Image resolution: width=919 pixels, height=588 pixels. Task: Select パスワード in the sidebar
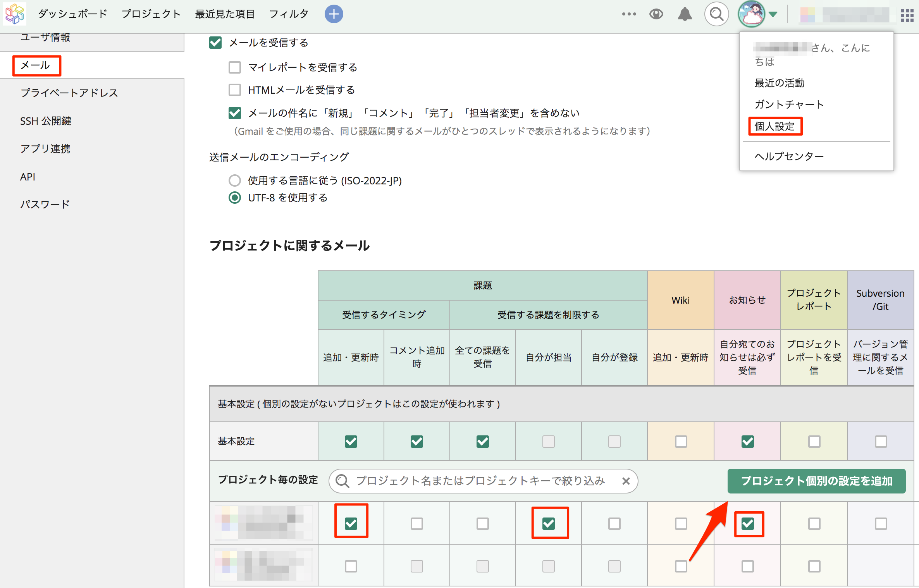point(45,204)
